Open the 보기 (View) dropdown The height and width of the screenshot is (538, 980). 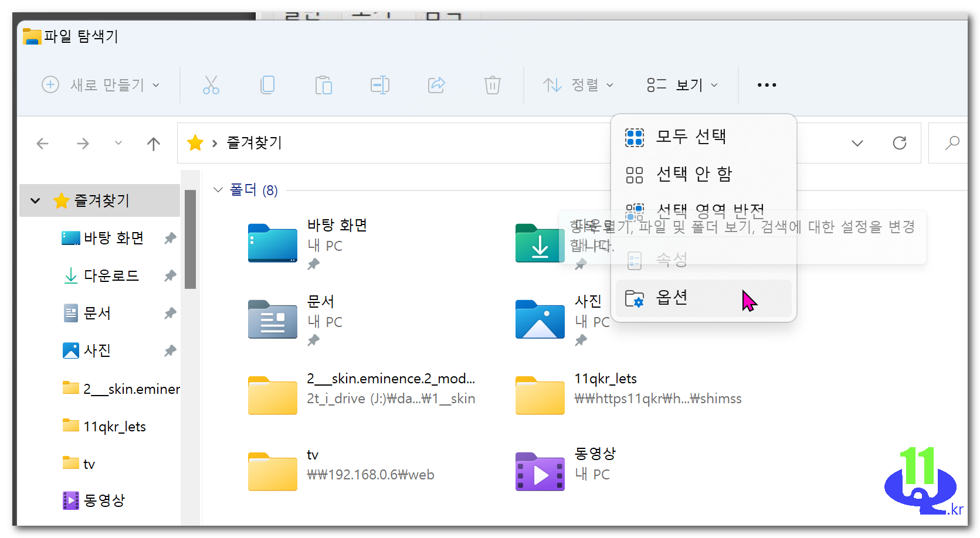[x=682, y=85]
